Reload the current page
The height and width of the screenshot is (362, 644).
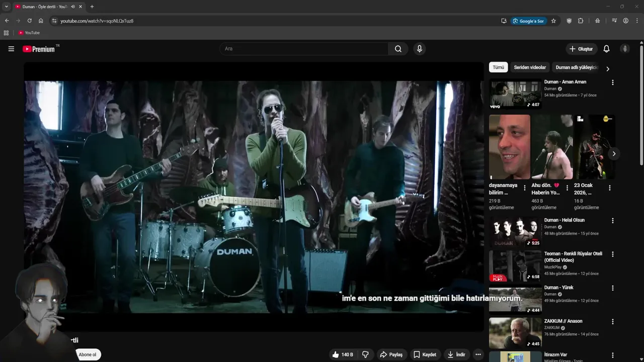[x=29, y=21]
